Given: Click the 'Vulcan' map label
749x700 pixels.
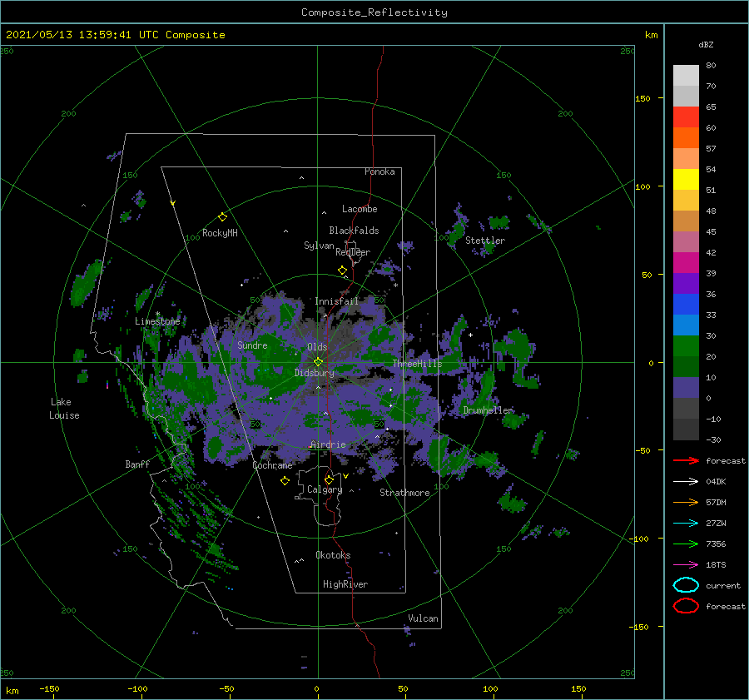Looking at the screenshot, I should (x=423, y=618).
